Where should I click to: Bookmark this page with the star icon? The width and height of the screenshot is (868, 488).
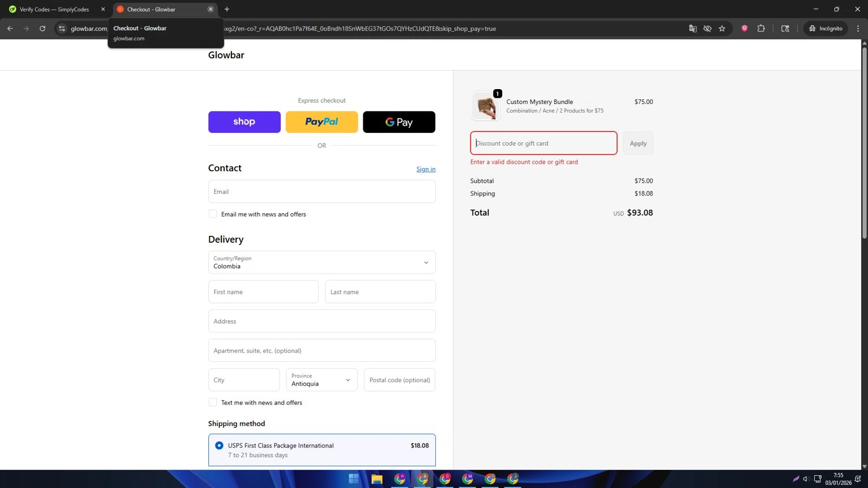pyautogui.click(x=722, y=28)
